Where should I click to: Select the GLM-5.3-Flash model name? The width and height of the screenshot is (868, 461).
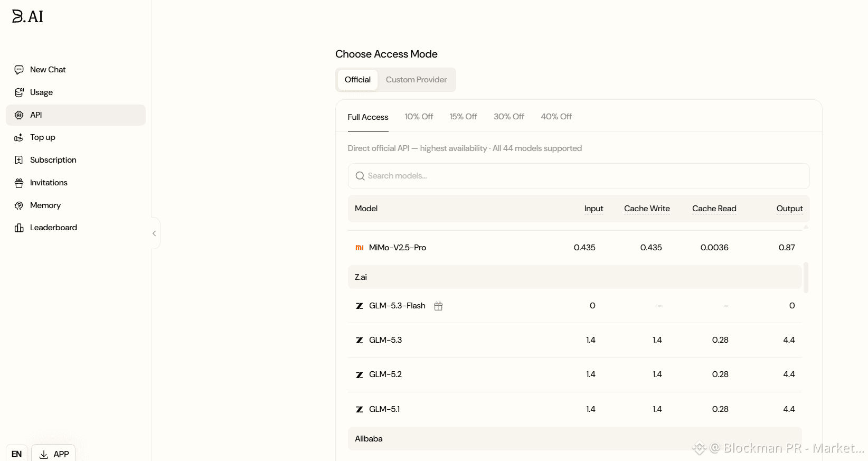point(397,306)
